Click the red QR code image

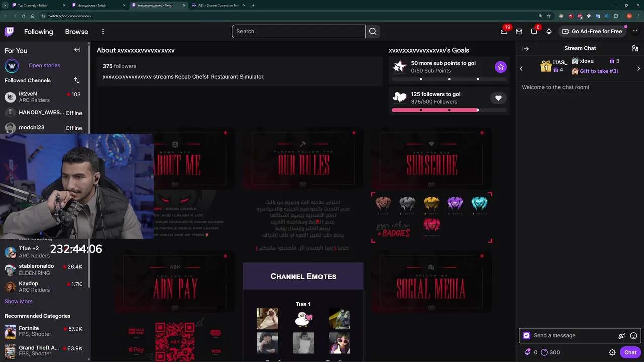tap(175, 342)
